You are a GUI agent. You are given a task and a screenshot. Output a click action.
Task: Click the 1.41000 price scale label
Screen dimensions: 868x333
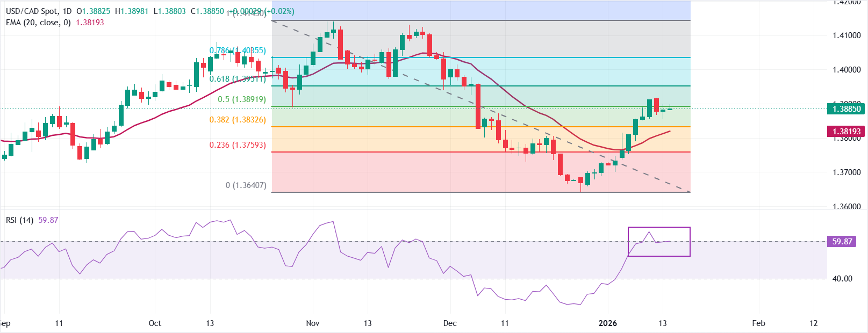tap(847, 35)
